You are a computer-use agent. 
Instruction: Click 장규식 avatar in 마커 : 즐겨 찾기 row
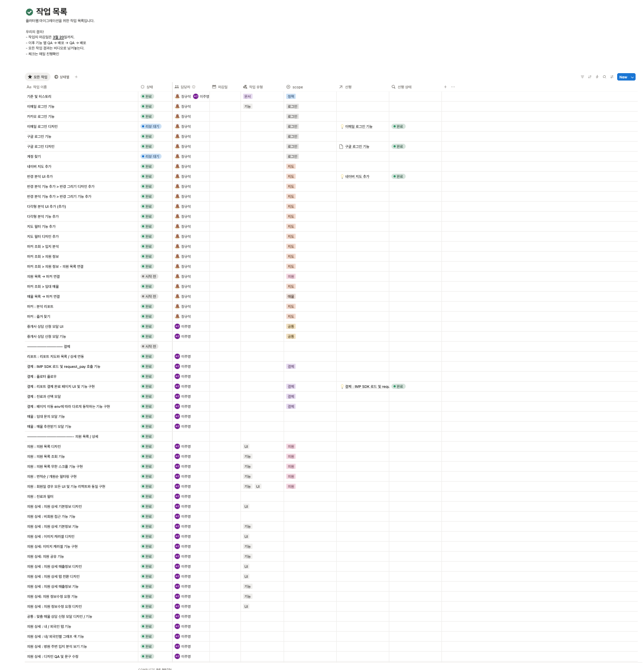tap(177, 316)
